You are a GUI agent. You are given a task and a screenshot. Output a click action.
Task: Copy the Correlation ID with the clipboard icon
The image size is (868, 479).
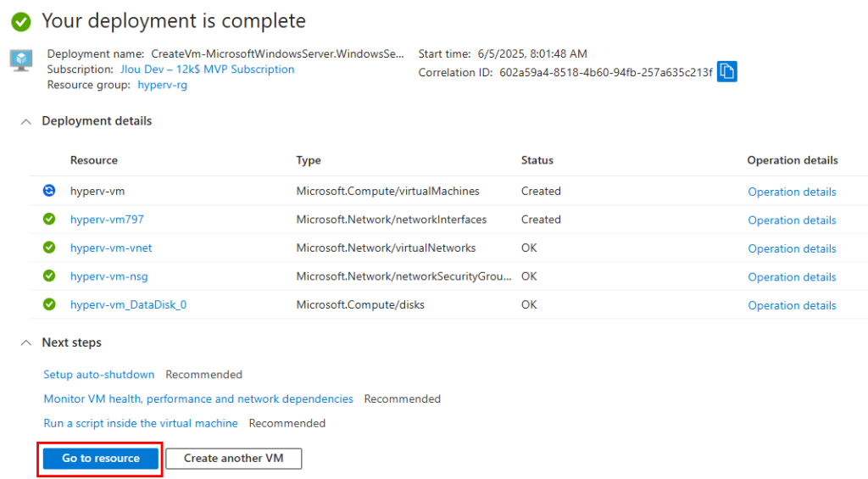click(726, 71)
